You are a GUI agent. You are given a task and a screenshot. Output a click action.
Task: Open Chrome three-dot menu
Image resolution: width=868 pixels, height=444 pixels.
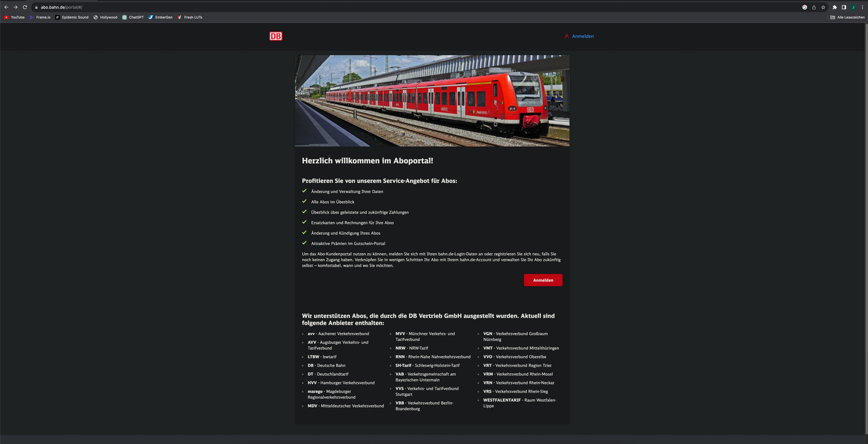(862, 7)
